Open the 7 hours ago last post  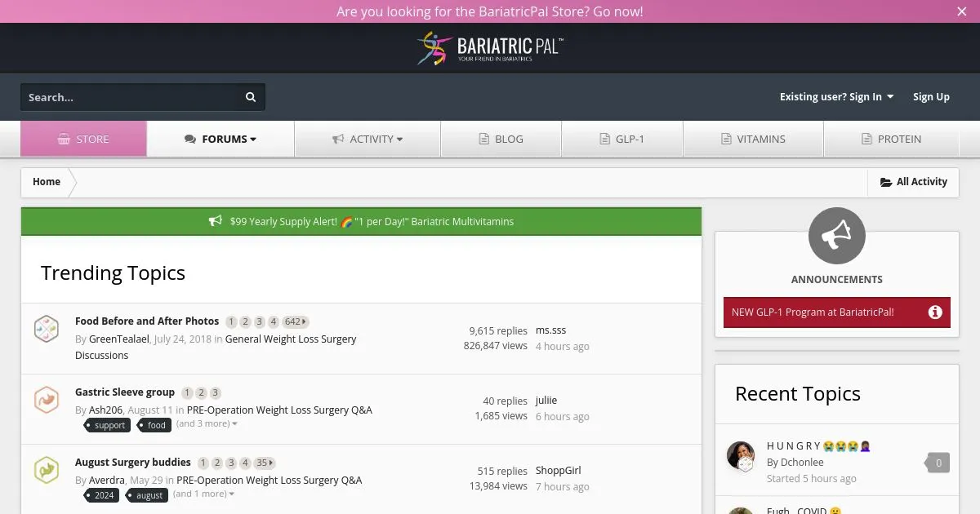point(562,487)
